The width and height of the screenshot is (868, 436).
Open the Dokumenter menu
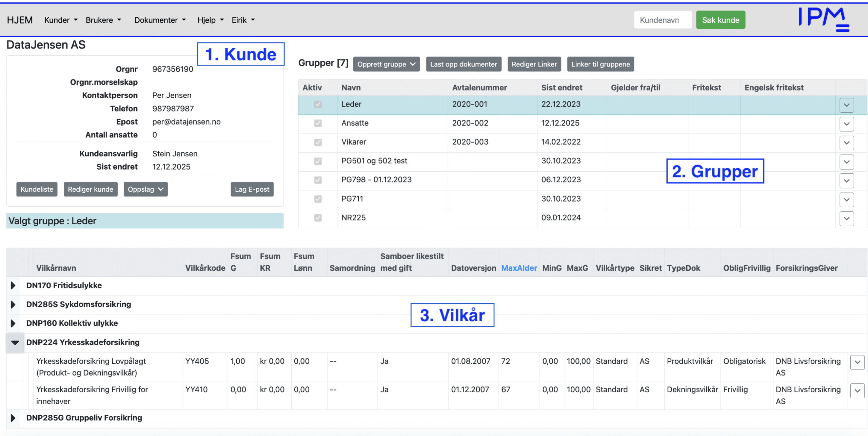160,20
